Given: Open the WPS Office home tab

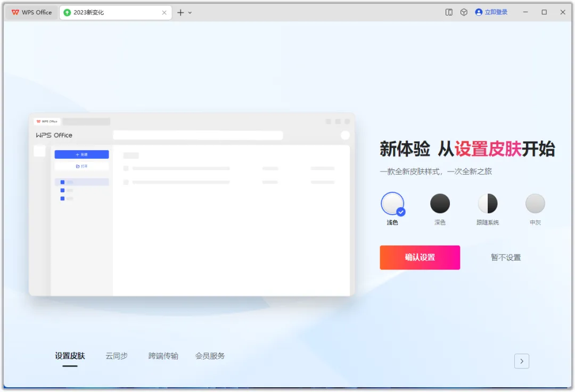Looking at the screenshot, I should pos(32,12).
